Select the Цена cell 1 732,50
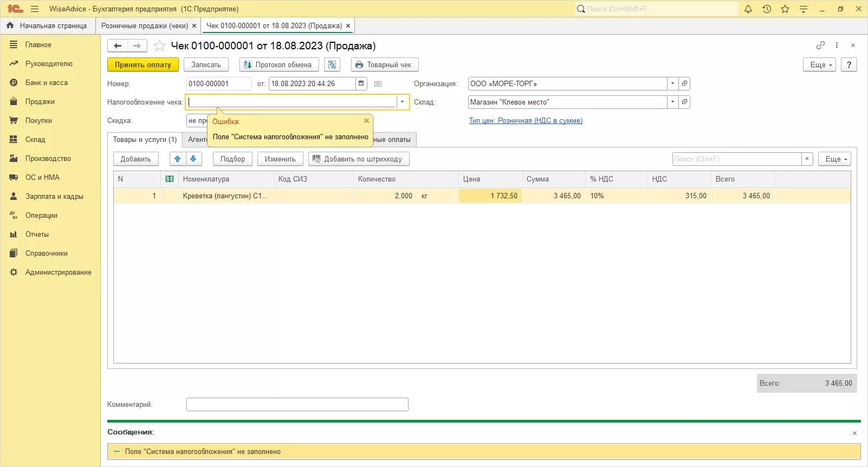 click(490, 196)
